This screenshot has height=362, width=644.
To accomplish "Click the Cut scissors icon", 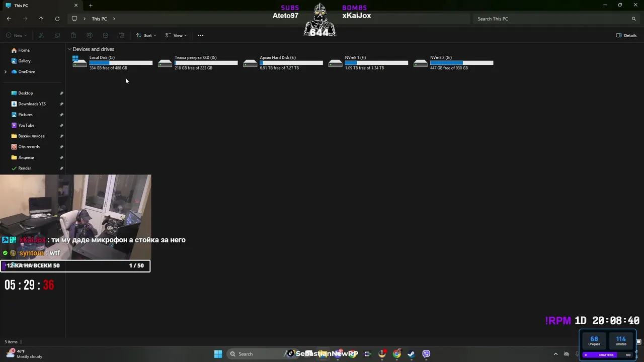I will click(41, 35).
